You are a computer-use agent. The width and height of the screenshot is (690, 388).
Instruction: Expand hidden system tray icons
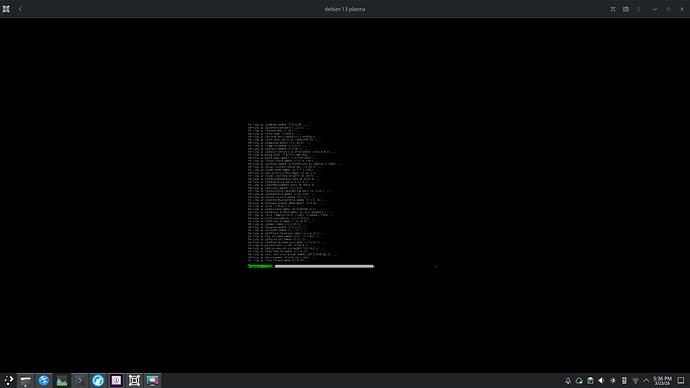pyautogui.click(x=646, y=381)
